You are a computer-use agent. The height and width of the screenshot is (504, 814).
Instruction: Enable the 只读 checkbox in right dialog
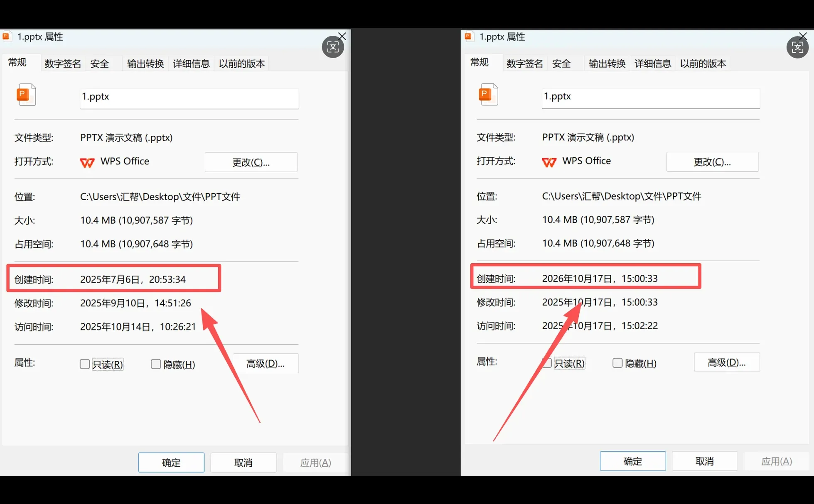click(x=546, y=363)
